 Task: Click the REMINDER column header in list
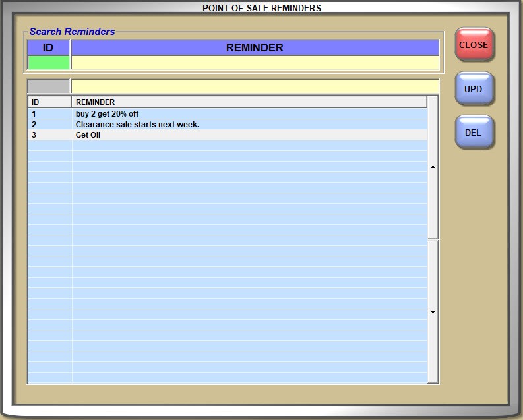[x=249, y=102]
